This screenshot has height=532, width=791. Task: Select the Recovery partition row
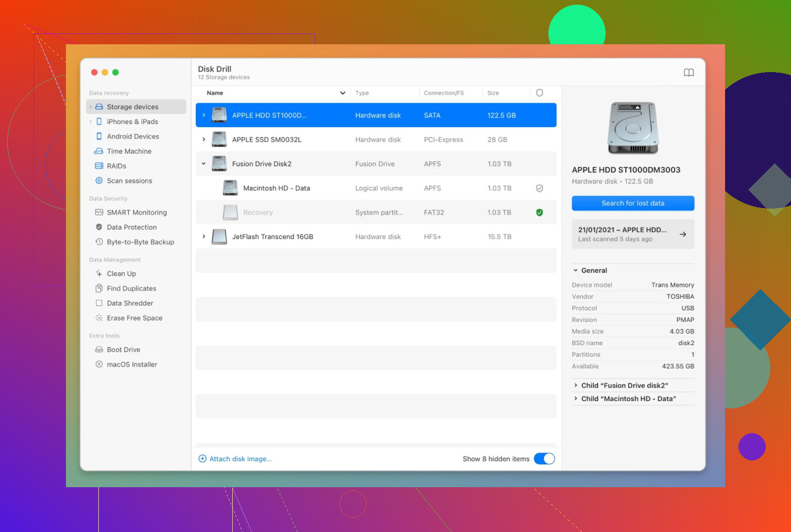click(376, 213)
